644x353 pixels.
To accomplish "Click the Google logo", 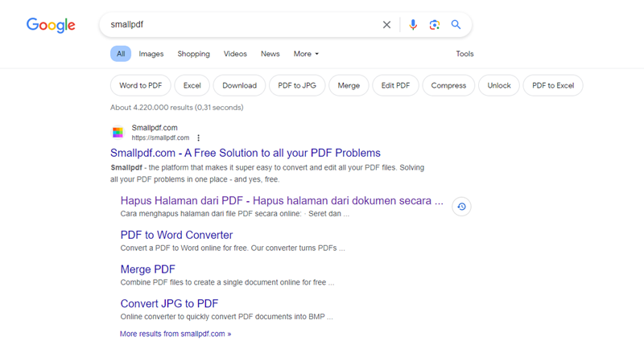I will click(x=51, y=25).
